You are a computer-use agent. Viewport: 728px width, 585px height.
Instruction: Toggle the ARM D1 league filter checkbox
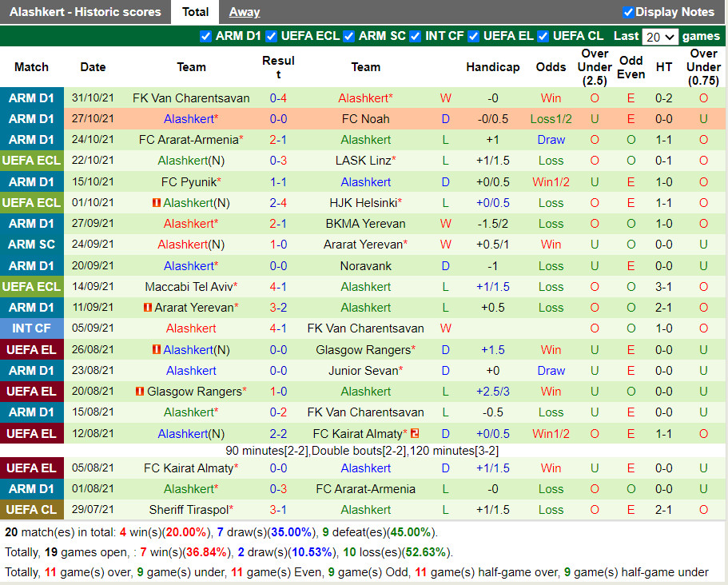(x=206, y=36)
